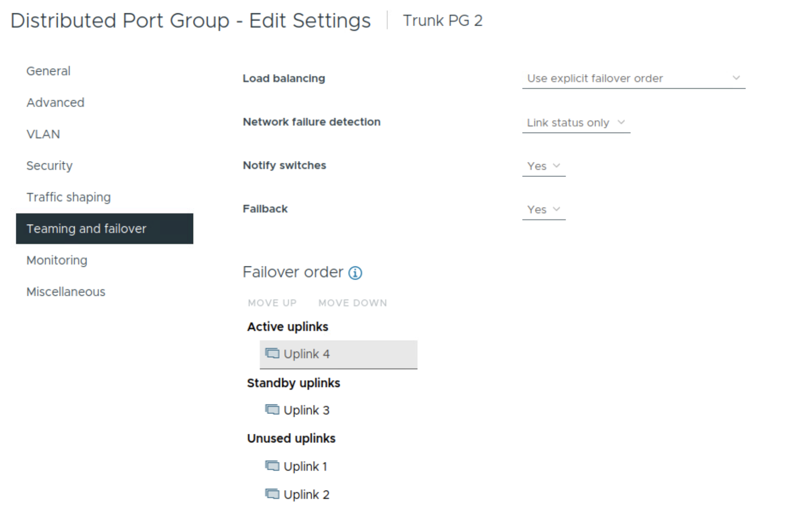The width and height of the screenshot is (808, 532).
Task: Select Uplink 1 under unused uplinks
Action: [305, 467]
